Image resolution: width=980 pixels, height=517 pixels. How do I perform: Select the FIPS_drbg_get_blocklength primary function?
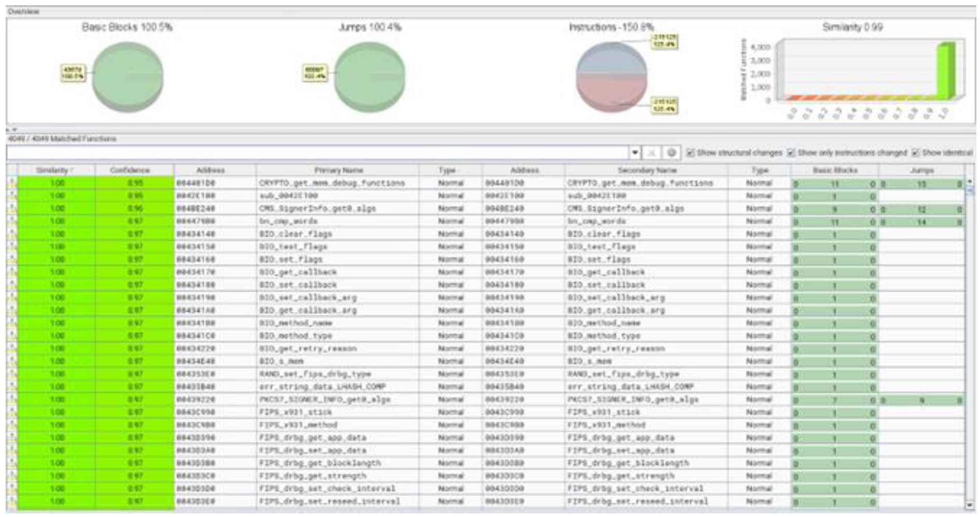click(x=320, y=463)
